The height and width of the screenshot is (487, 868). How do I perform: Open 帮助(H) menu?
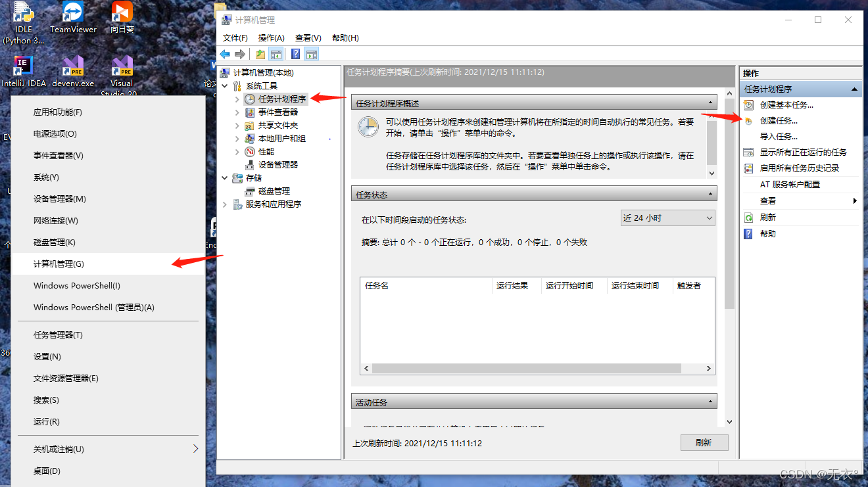point(345,37)
